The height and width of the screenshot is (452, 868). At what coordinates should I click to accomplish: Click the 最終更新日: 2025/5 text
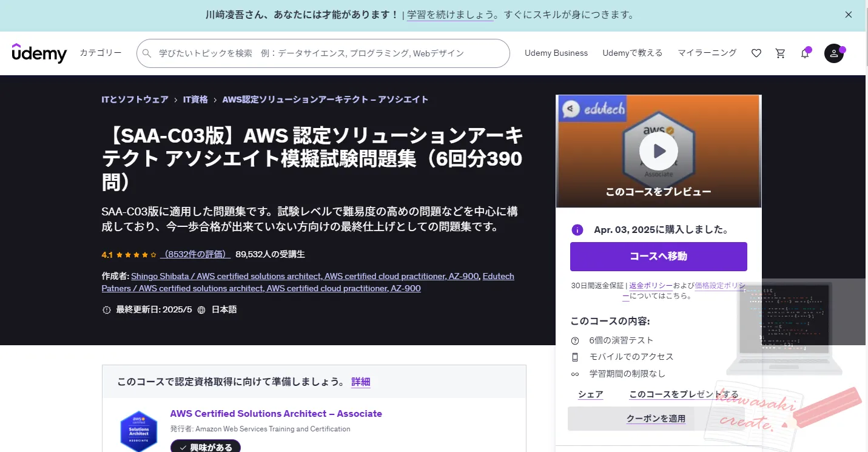click(x=154, y=309)
